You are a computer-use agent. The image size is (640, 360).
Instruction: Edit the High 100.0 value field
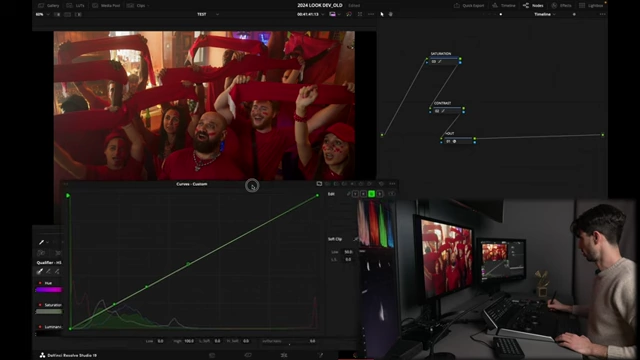click(189, 341)
